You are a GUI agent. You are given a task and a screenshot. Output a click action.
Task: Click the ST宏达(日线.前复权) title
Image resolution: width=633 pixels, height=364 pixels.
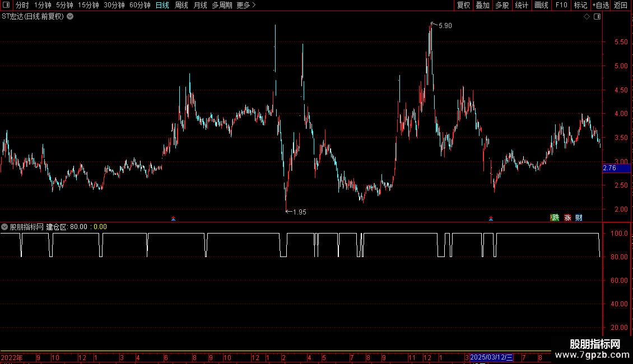(32, 17)
